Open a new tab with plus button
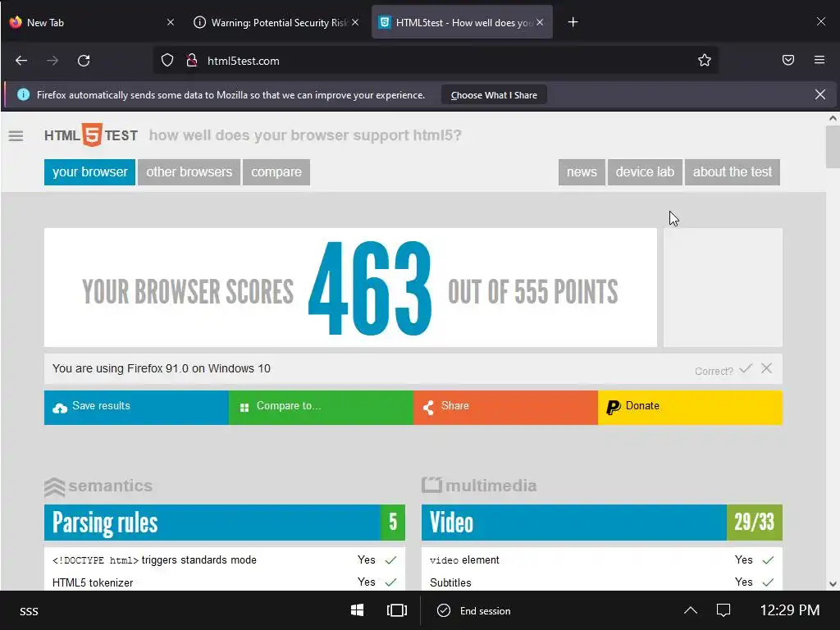 [x=573, y=22]
